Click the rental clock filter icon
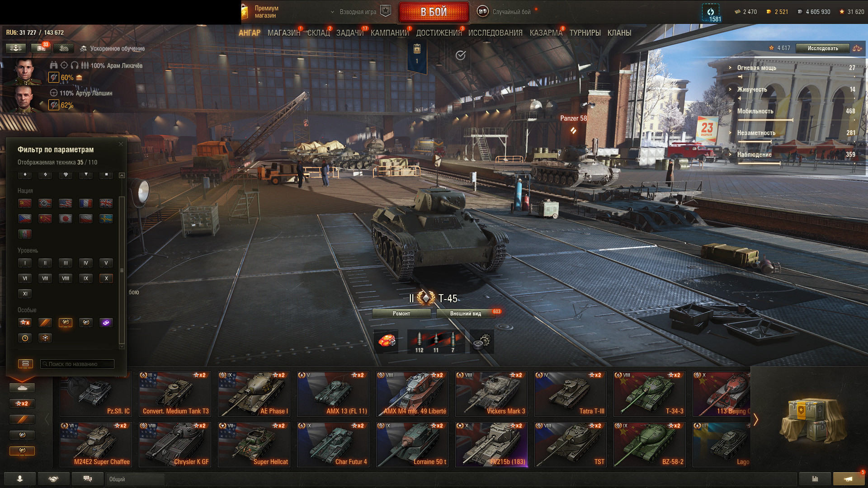The width and height of the screenshot is (868, 488). tap(25, 338)
